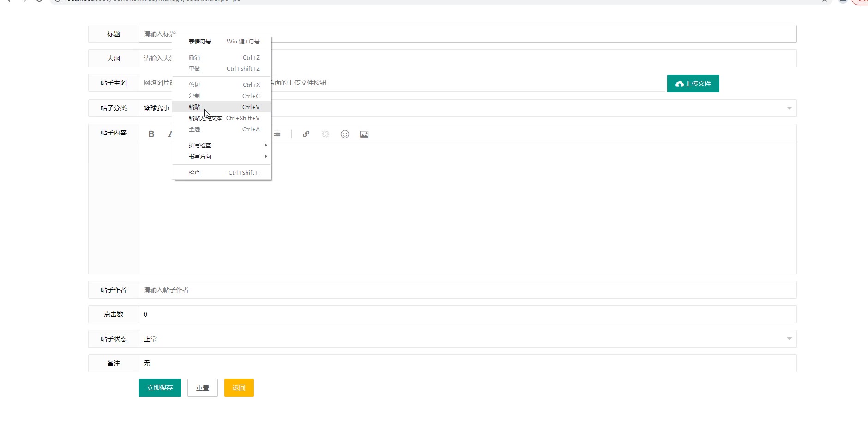Choose 全选 from the context menu
The height and width of the screenshot is (427, 868).
coord(222,129)
